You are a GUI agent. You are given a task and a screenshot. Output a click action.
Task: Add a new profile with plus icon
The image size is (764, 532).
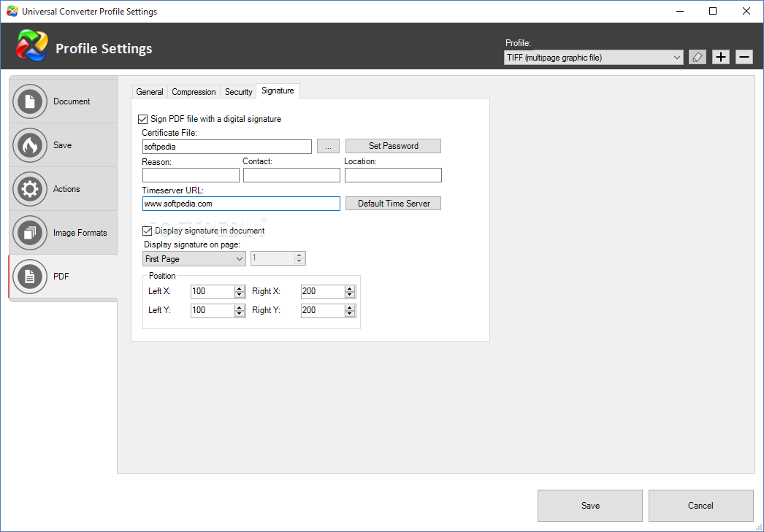[721, 58]
